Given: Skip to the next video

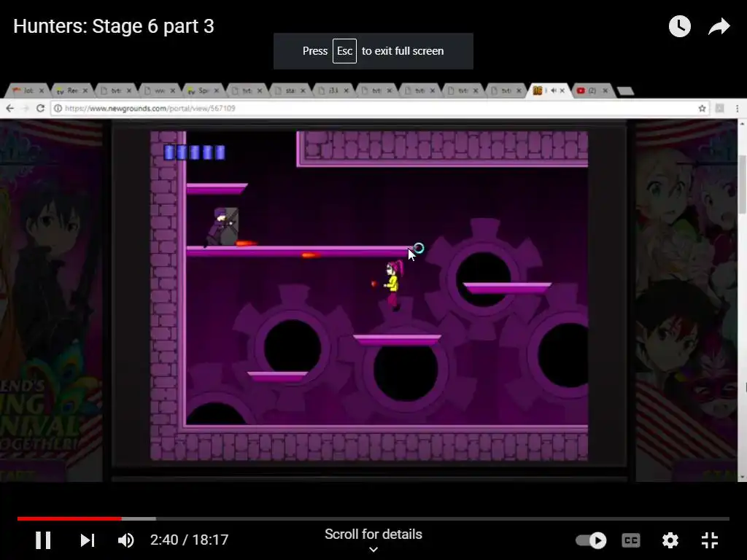Looking at the screenshot, I should 88,540.
